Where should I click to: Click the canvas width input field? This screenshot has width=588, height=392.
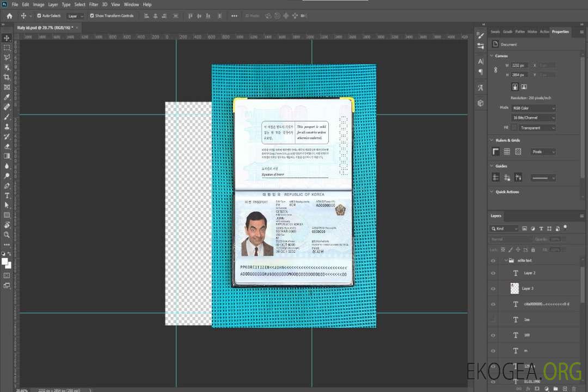coord(519,65)
